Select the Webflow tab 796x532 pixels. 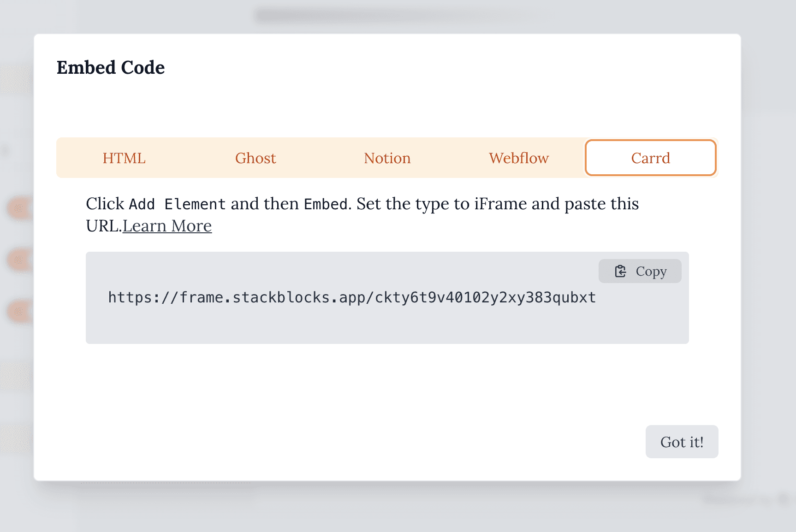point(518,158)
